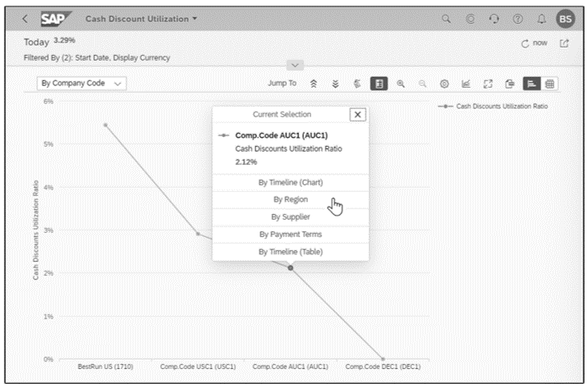Click the Cash Discounts Utilization Ratio legend entry
Screen dimensions: 588x388
click(493, 107)
